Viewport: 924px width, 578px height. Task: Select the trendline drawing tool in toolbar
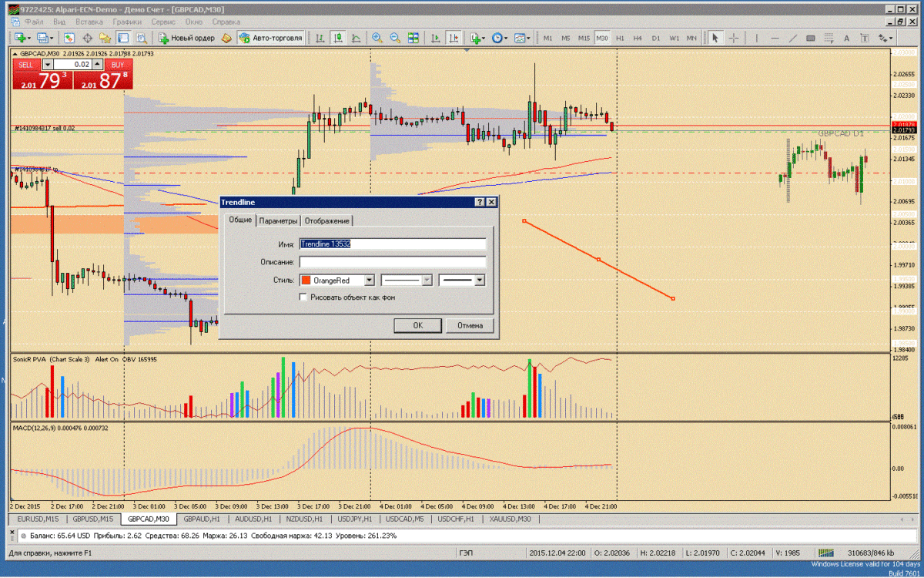click(792, 38)
